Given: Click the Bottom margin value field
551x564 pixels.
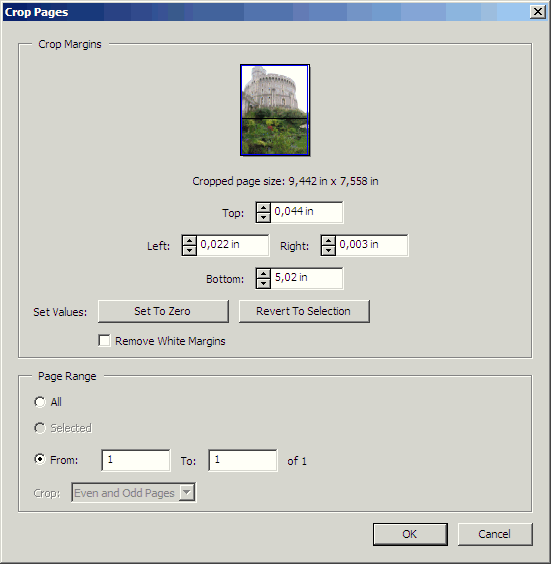Looking at the screenshot, I should [x=307, y=278].
